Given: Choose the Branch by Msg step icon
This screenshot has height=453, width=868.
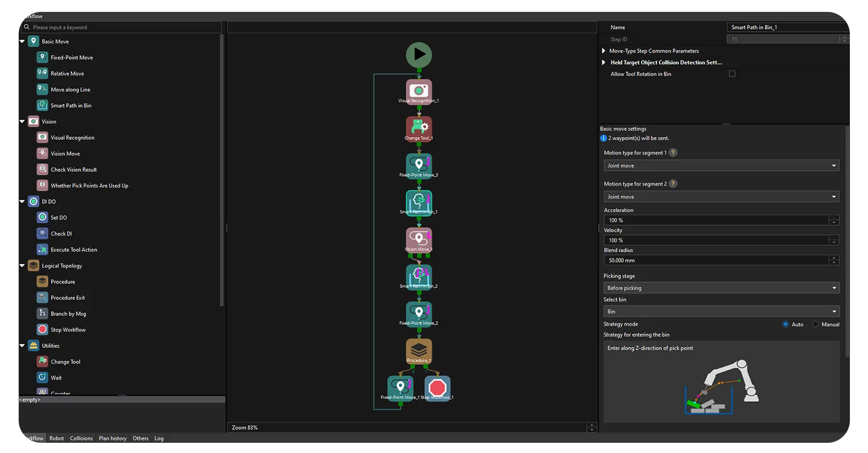Looking at the screenshot, I should pyautogui.click(x=42, y=313).
